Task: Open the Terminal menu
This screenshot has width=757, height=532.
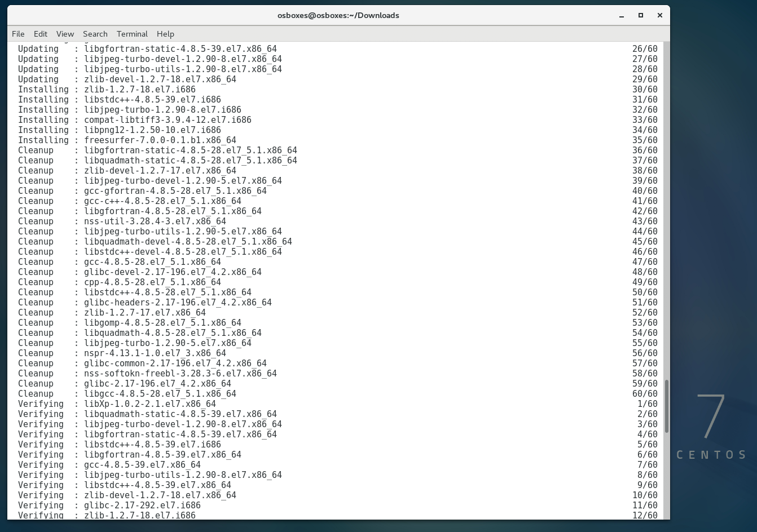Action: 132,34
